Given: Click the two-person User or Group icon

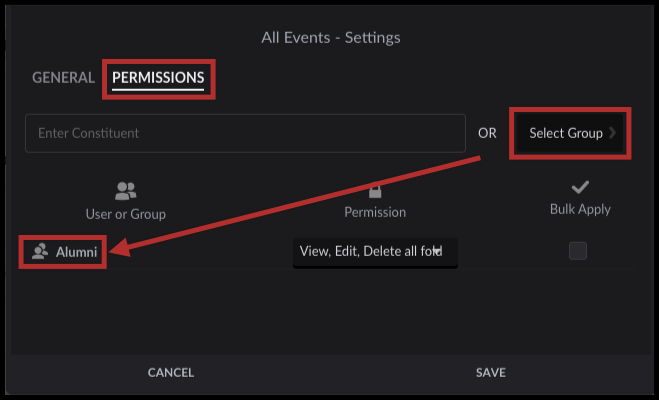Looking at the screenshot, I should coord(125,191).
